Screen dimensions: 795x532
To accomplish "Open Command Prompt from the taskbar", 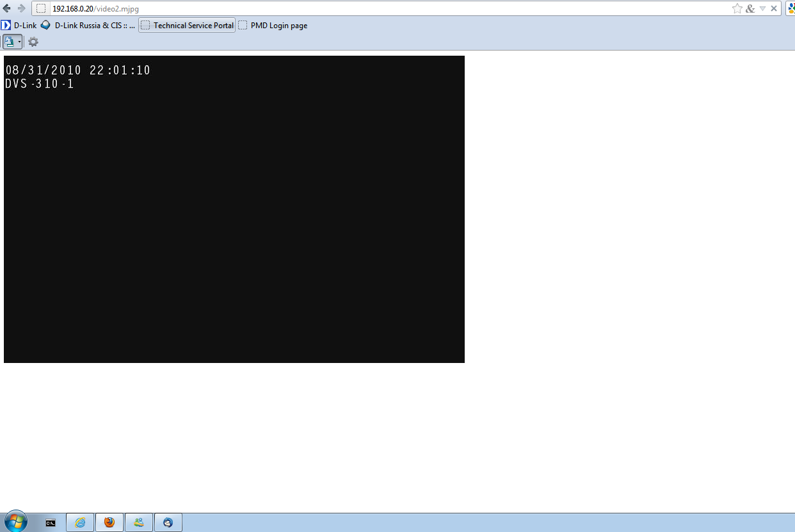I will (51, 523).
